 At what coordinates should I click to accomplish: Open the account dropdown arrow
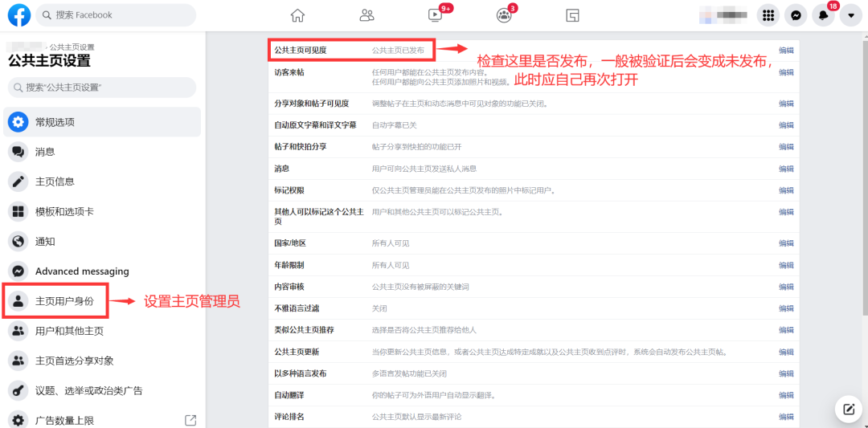click(x=851, y=15)
